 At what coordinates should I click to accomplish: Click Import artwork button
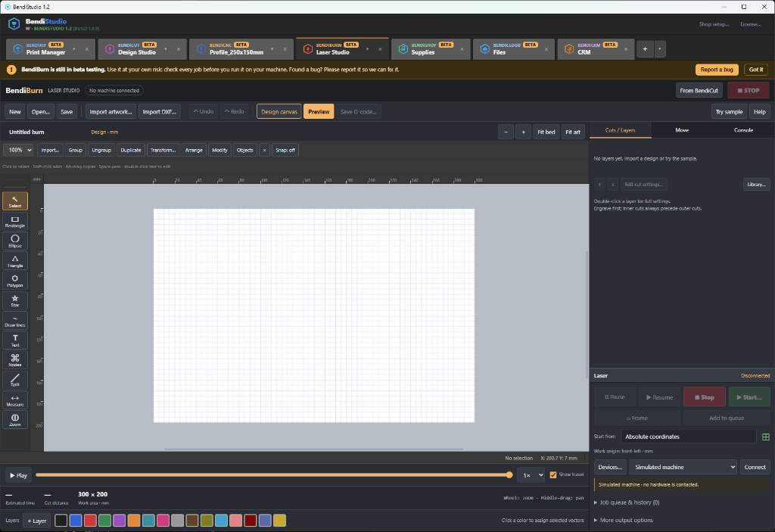click(110, 112)
